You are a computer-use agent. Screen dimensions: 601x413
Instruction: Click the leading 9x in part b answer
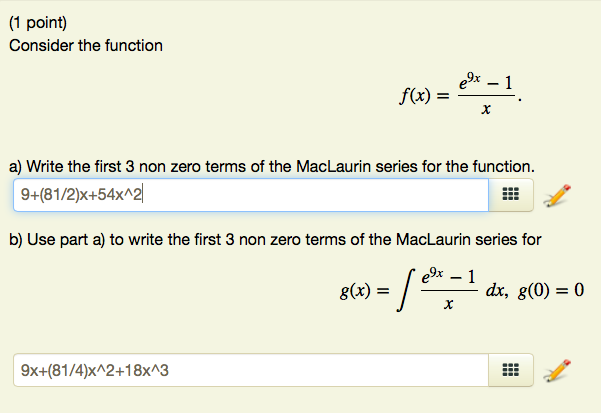(30, 370)
